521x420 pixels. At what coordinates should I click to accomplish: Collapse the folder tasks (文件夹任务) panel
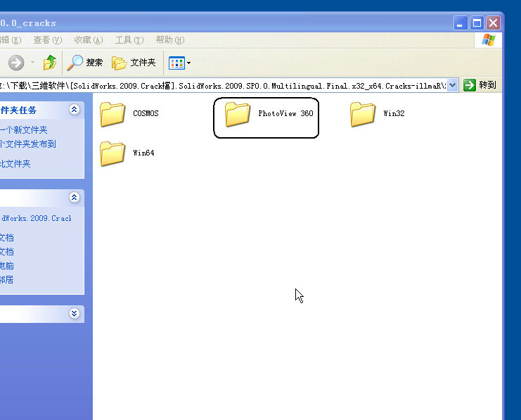tap(74, 110)
